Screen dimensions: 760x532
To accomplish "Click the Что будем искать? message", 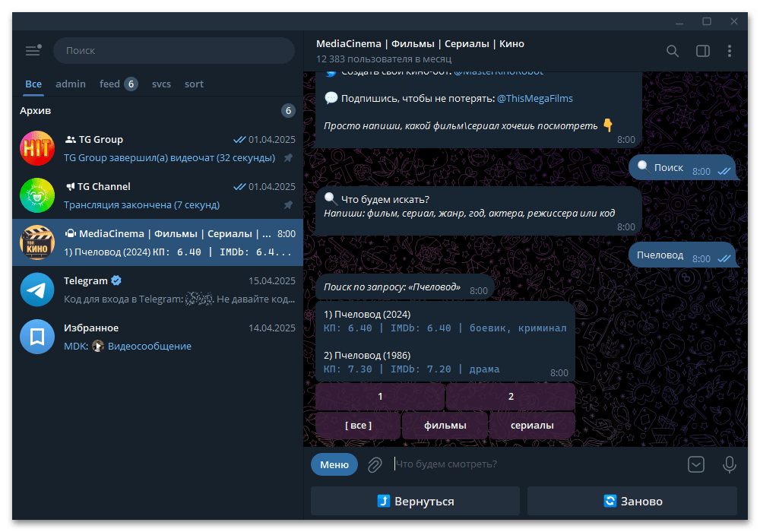I will click(478, 212).
